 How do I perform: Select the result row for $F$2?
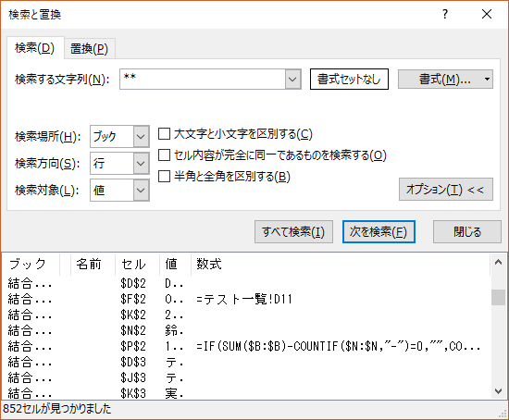247,299
